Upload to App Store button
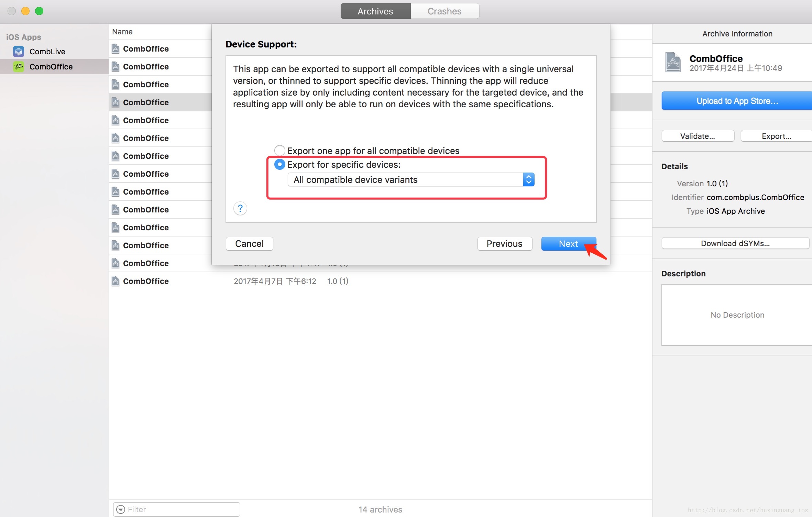The width and height of the screenshot is (812, 517). pos(737,101)
